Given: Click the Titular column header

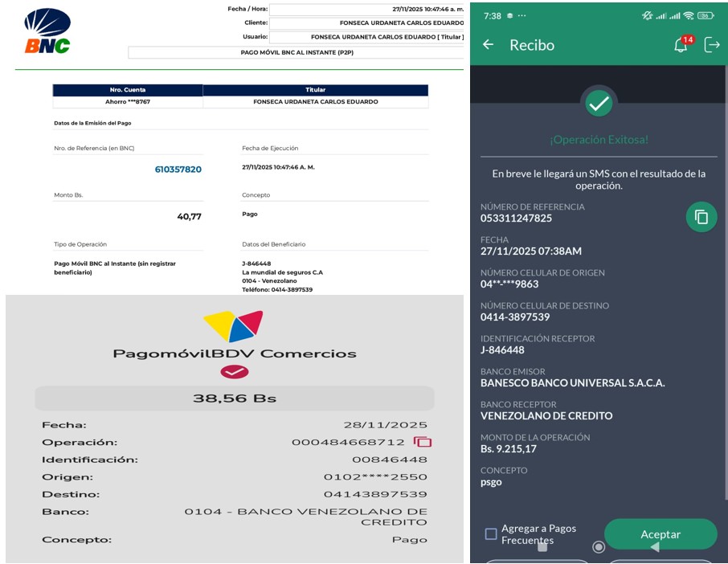Looking at the screenshot, I should coord(315,90).
